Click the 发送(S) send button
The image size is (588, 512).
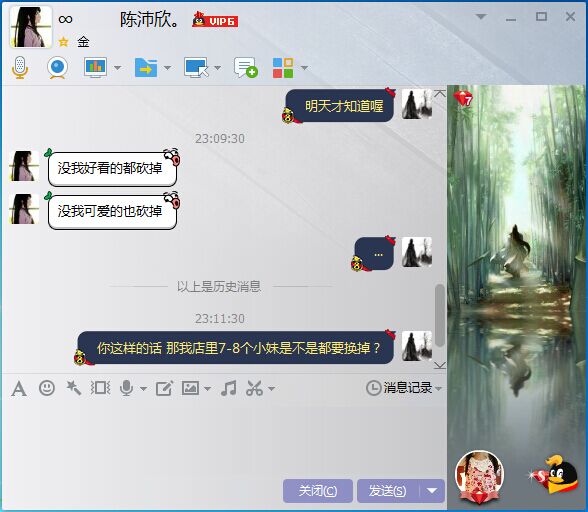(x=388, y=491)
